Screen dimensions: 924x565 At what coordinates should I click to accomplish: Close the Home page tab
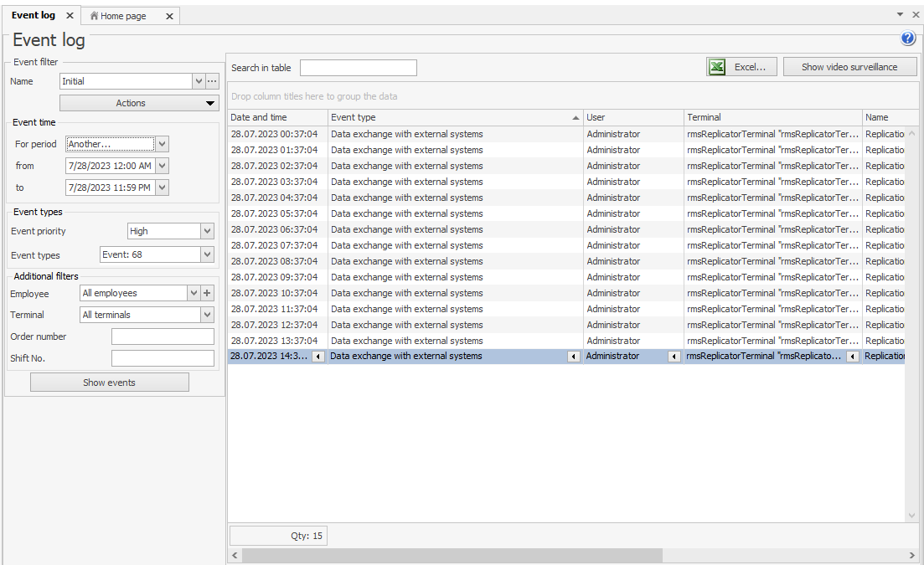(x=169, y=16)
